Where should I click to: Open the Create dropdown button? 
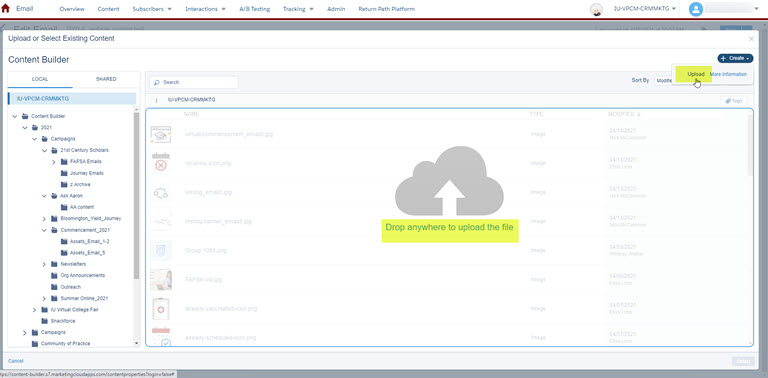click(735, 58)
